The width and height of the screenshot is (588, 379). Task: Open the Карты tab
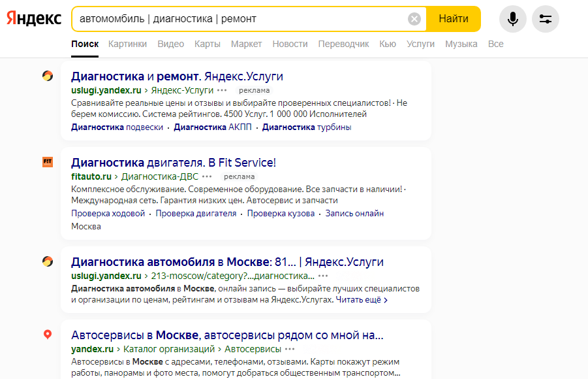point(208,44)
